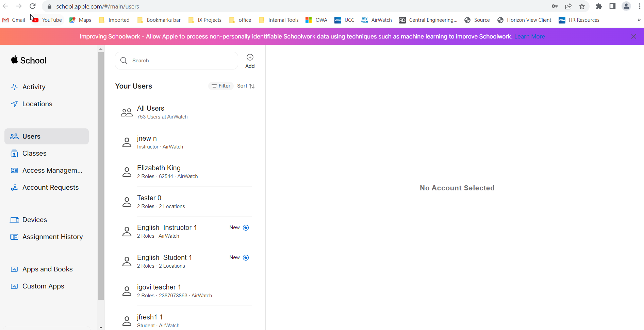Click the avatar icon for Elizabeth King
Screen dimensions: 644x330
pos(127,172)
